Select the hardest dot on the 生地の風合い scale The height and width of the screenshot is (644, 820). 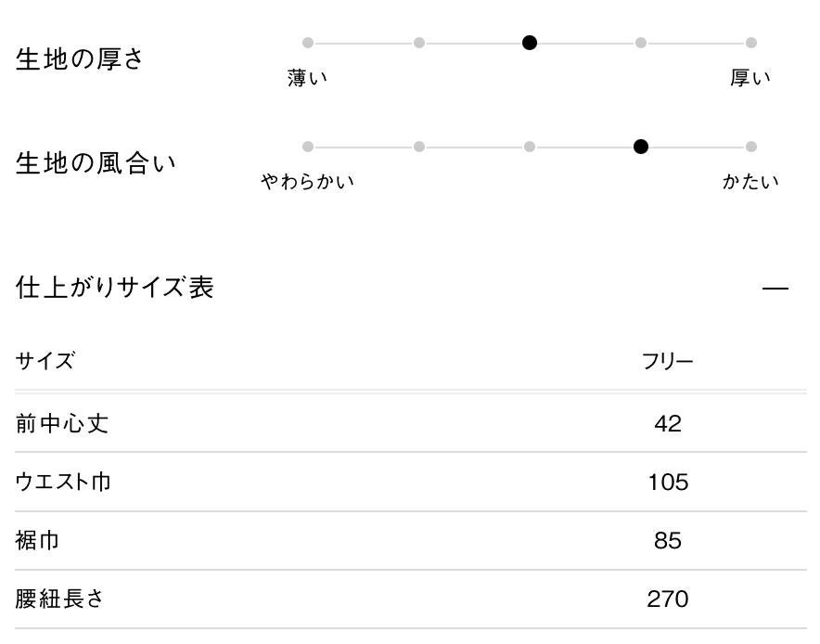coord(751,147)
